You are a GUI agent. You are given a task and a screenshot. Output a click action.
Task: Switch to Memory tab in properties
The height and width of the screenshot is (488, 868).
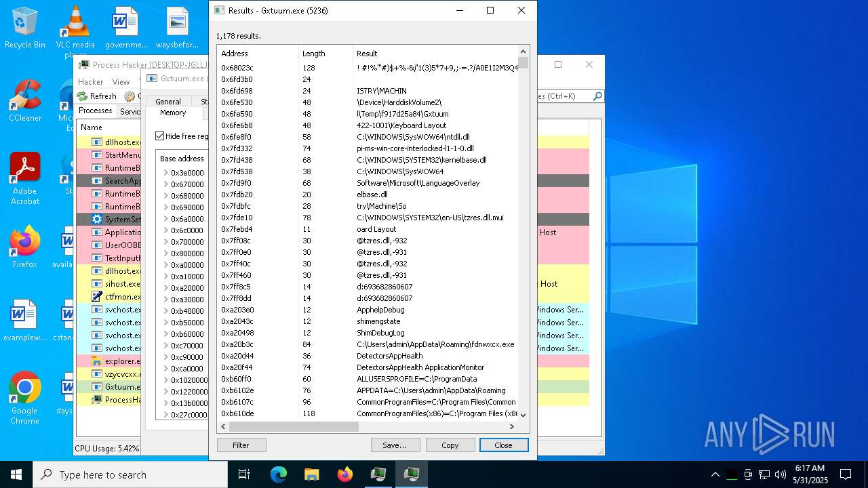pyautogui.click(x=173, y=113)
